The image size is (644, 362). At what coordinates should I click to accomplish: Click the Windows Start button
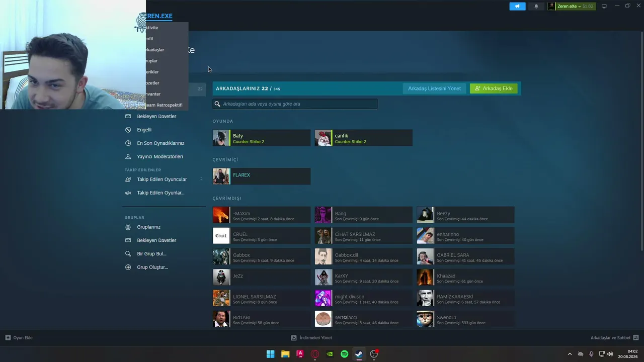click(270, 354)
